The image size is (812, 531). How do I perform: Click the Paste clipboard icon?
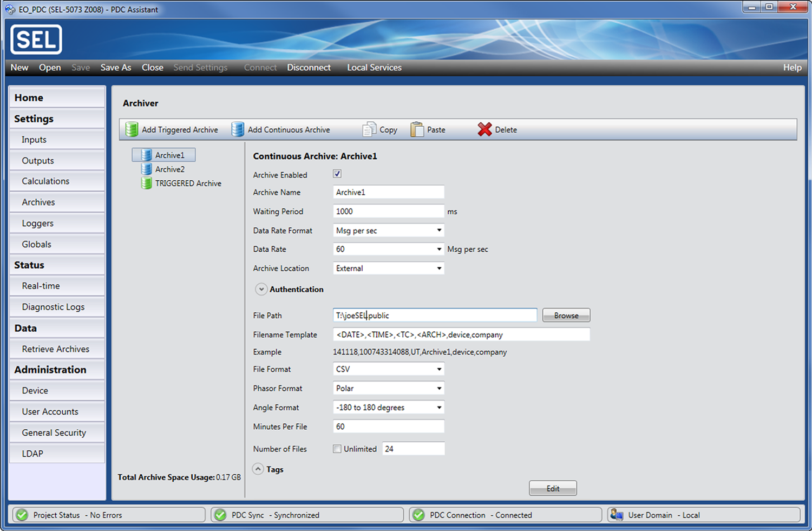417,129
